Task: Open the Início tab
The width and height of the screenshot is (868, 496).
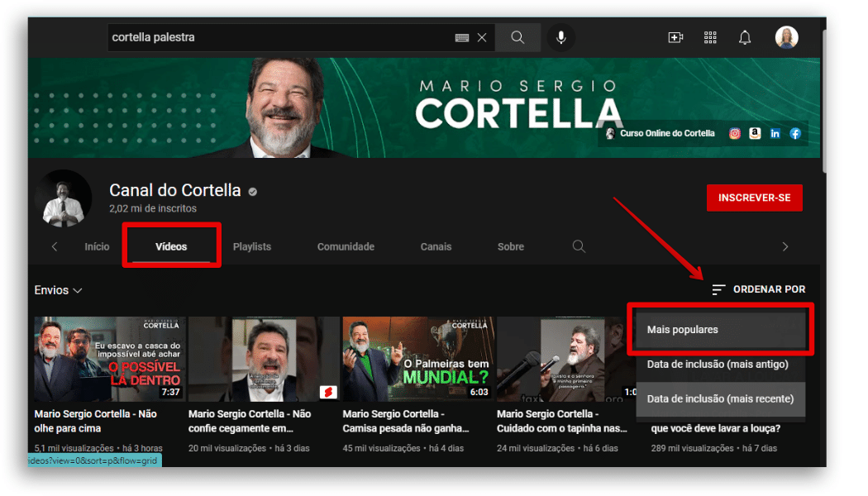Action: [97, 246]
